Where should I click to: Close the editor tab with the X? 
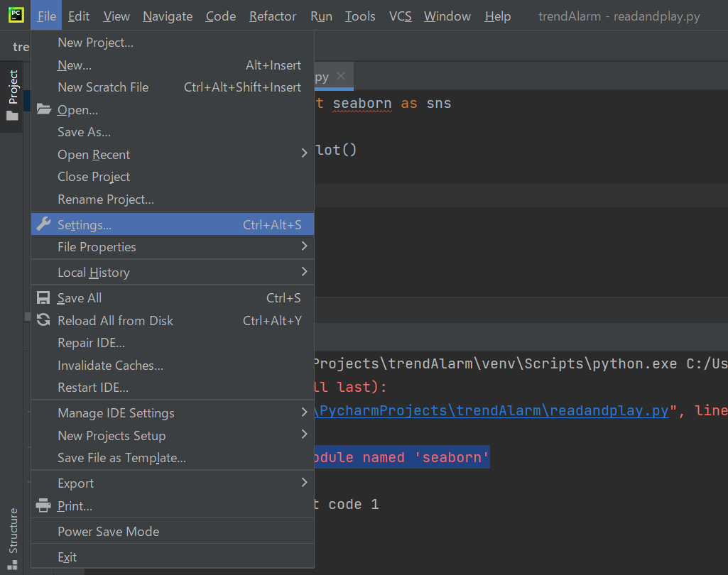tap(341, 76)
